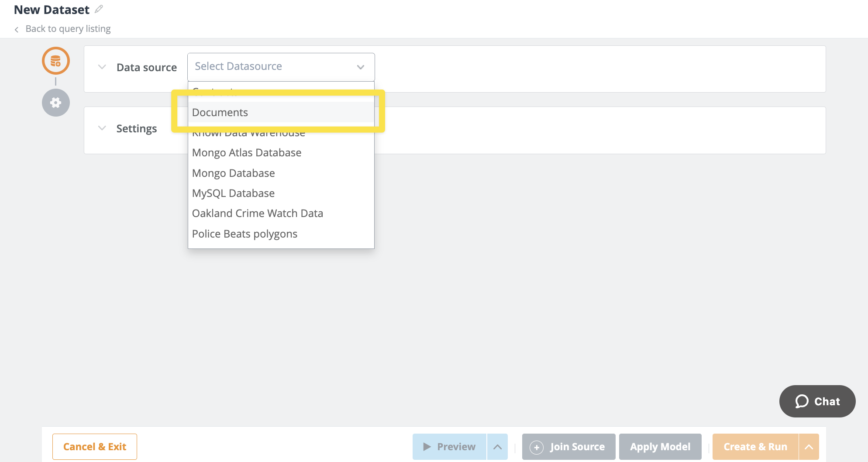Screen dimensions: 868x462
Task: Choose Mongo Database option
Action: point(281,173)
